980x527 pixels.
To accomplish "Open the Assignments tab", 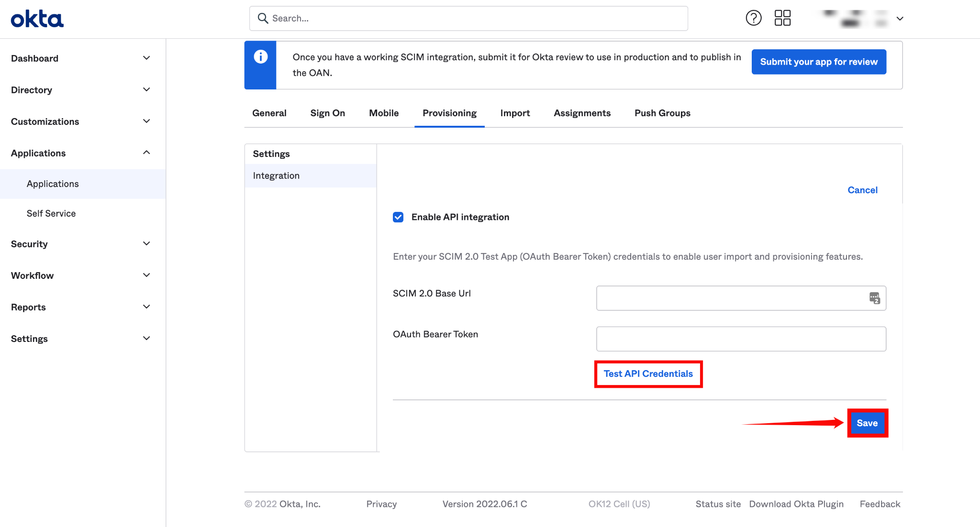I will [x=582, y=113].
